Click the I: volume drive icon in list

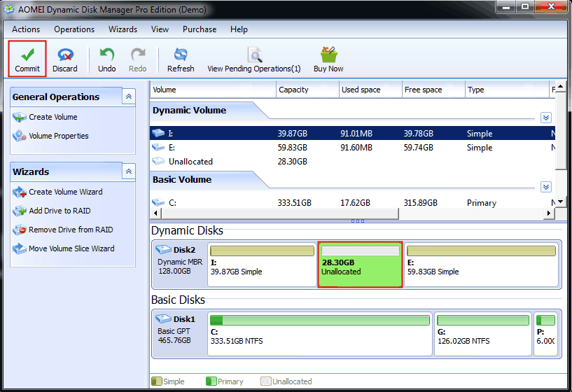click(x=158, y=133)
